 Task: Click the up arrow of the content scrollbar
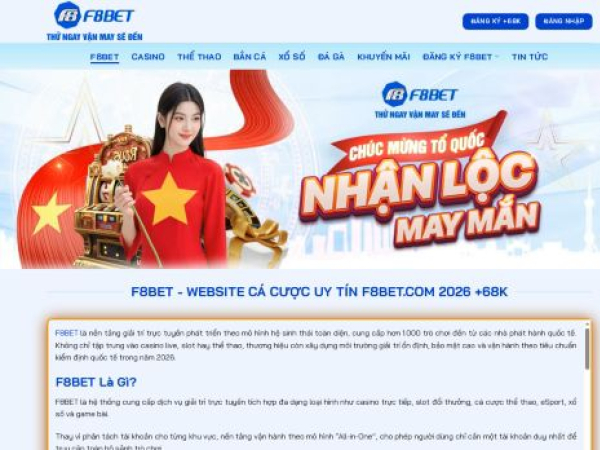click(x=587, y=324)
